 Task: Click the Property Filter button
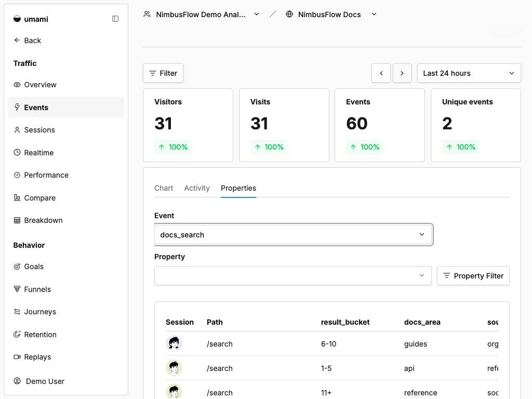coord(473,275)
